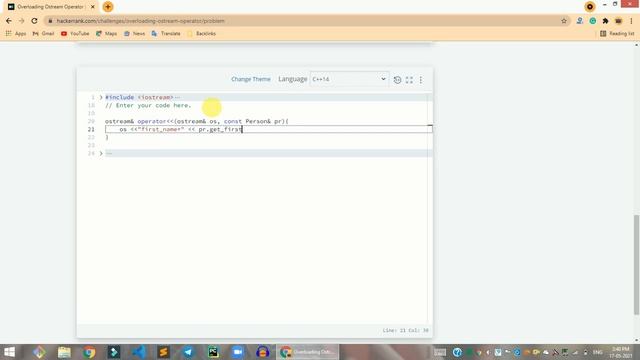This screenshot has width=640, height=360.
Task: Open Sublime Text from taskbar
Action: tap(164, 352)
